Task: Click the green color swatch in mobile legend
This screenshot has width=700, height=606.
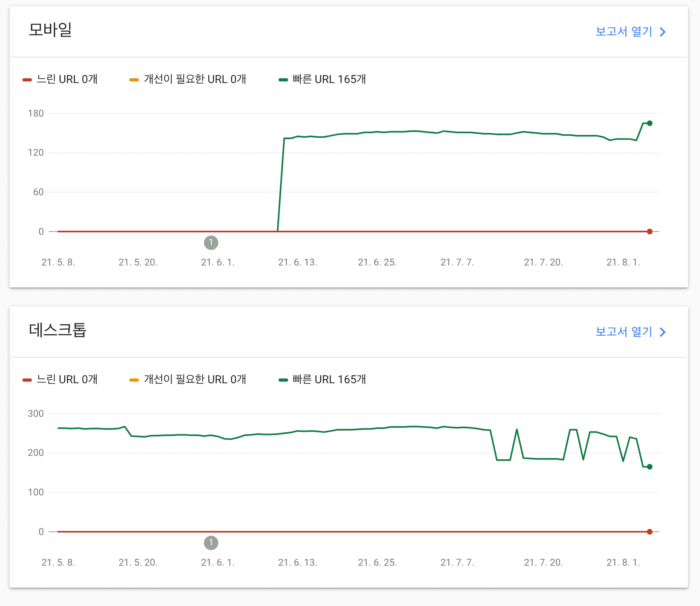Action: [283, 80]
